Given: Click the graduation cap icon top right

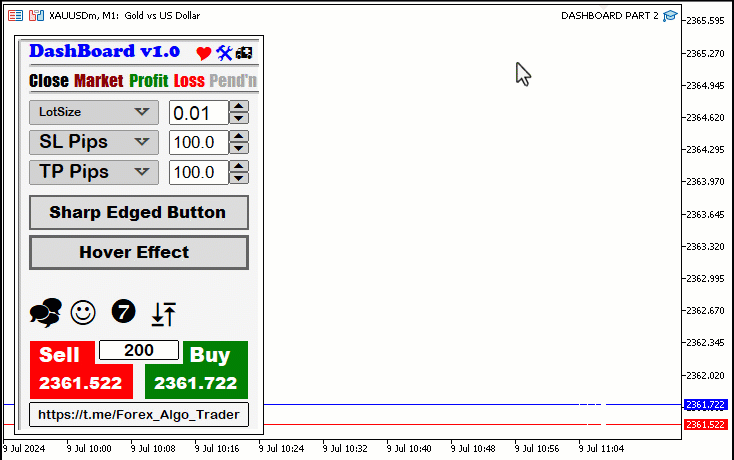Looking at the screenshot, I should pyautogui.click(x=670, y=16).
